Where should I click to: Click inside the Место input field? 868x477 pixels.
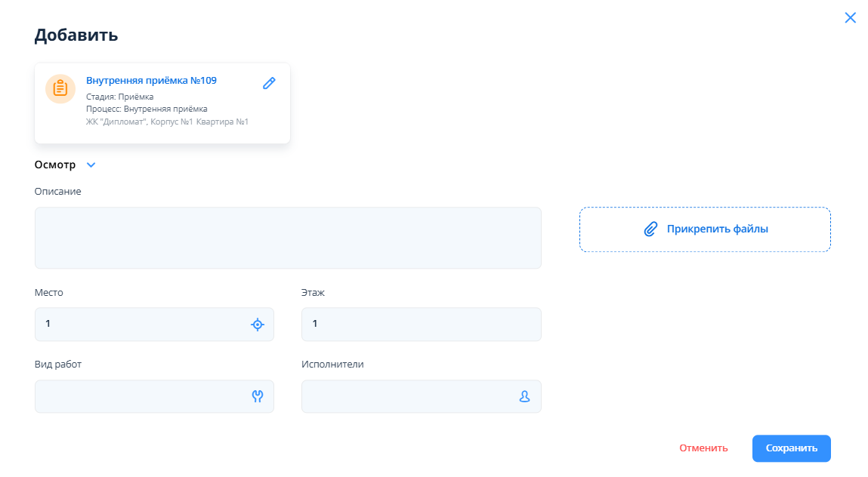point(140,325)
